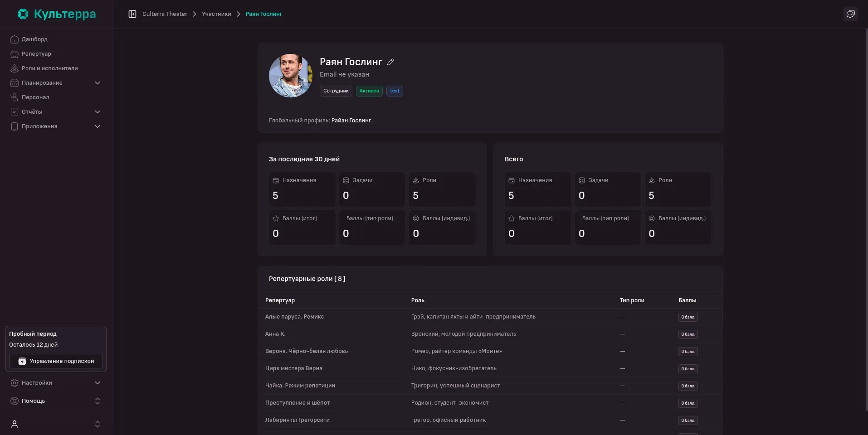Collapse sidebar using panel toggle icon
Image resolution: width=868 pixels, height=435 pixels.
tap(132, 14)
